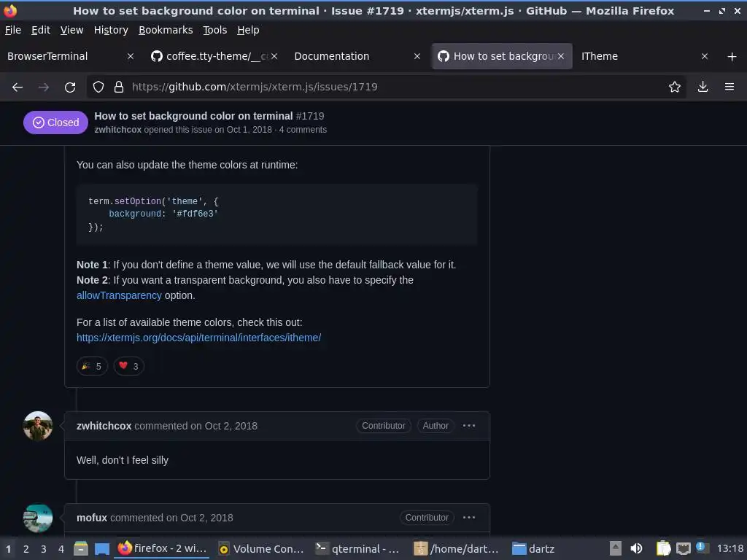Reload the current GitHub page
This screenshot has width=747, height=560.
(x=70, y=87)
